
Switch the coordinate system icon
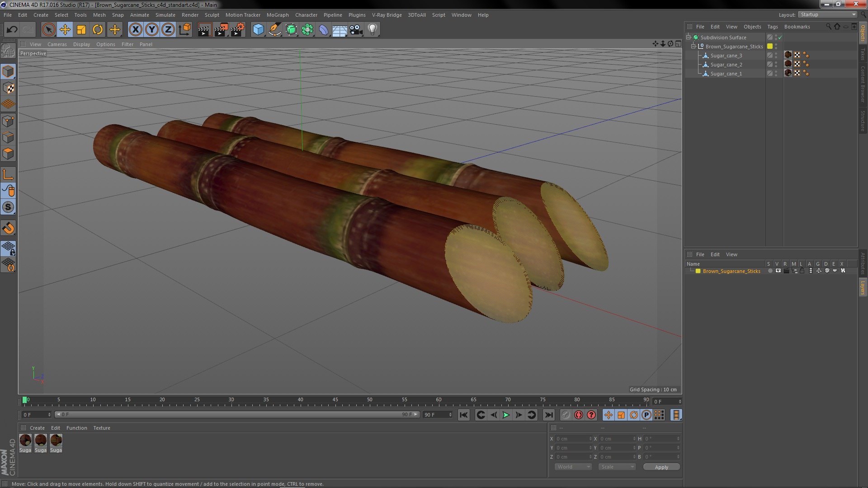[x=185, y=30]
